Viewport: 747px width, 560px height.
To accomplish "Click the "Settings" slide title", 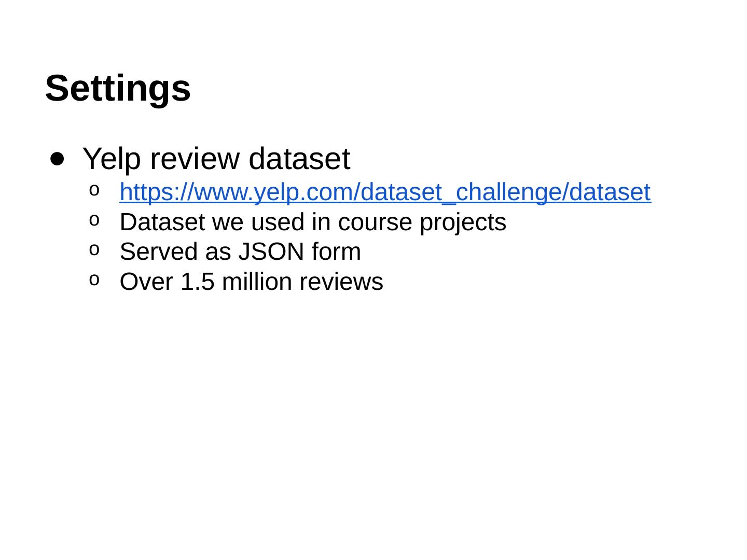I will click(118, 88).
